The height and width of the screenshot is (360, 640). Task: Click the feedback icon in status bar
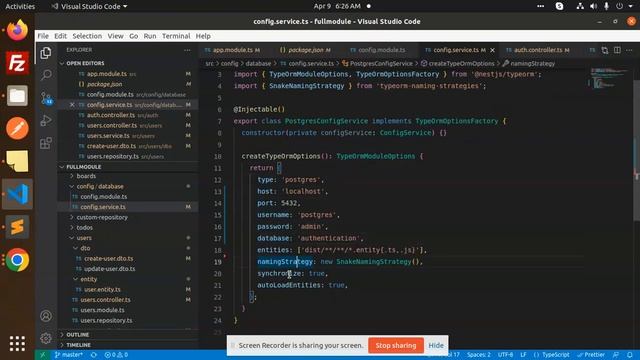click(616, 355)
